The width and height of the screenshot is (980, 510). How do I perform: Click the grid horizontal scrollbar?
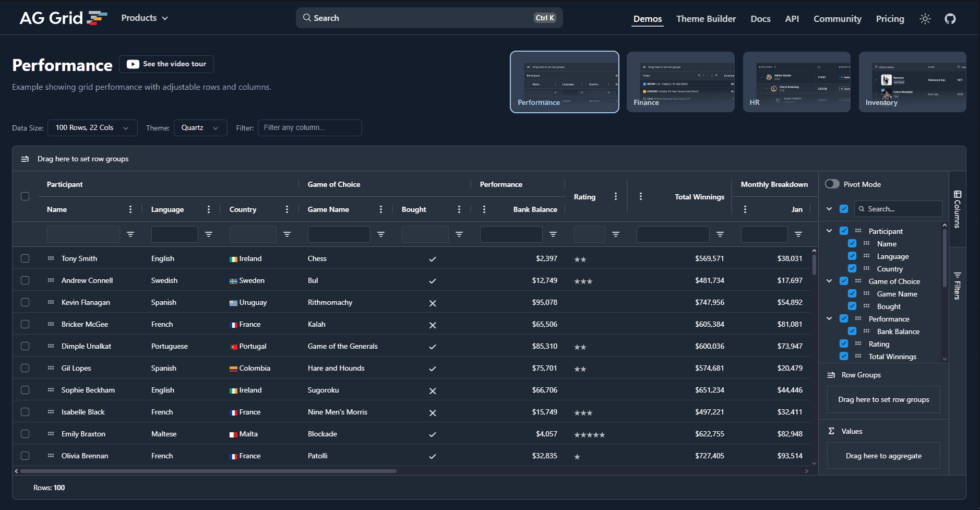click(x=208, y=471)
